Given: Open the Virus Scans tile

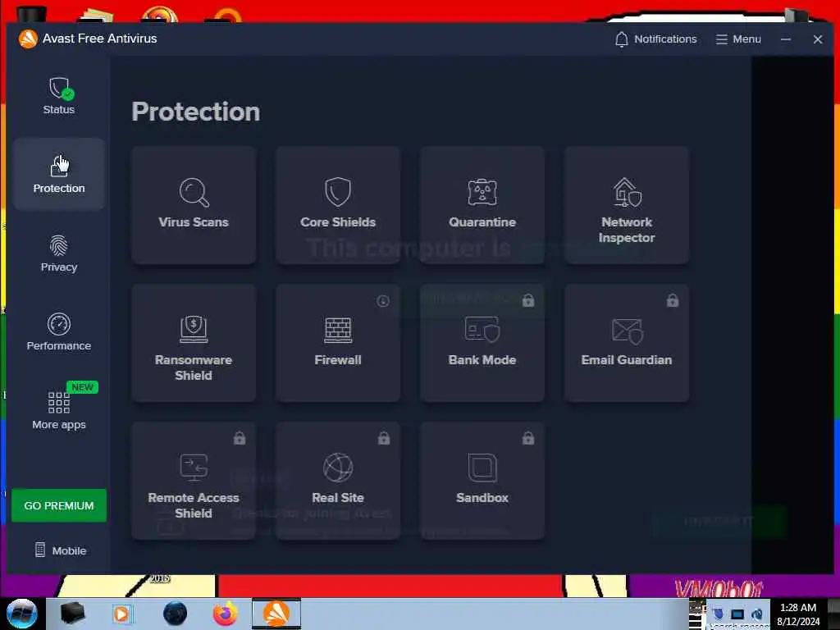Looking at the screenshot, I should point(194,205).
